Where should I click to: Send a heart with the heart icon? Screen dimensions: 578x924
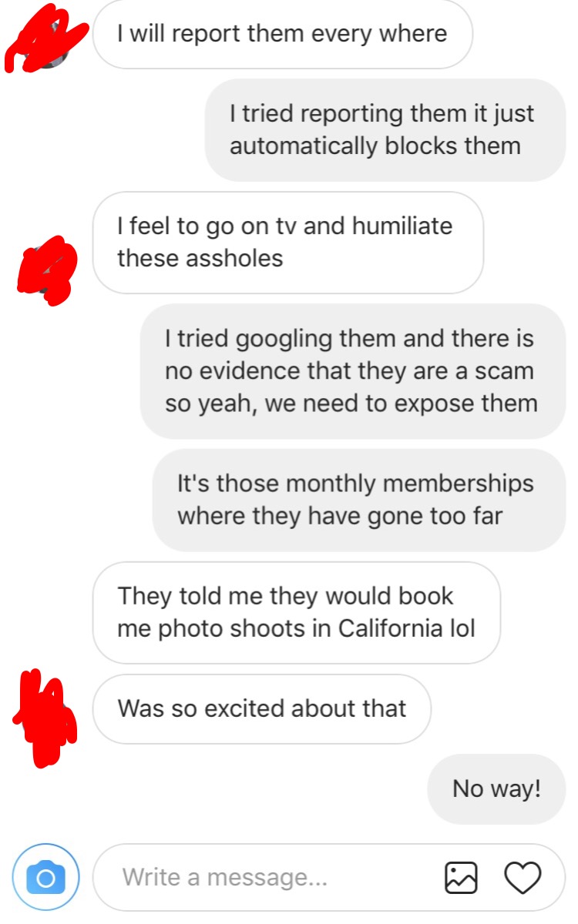523,878
